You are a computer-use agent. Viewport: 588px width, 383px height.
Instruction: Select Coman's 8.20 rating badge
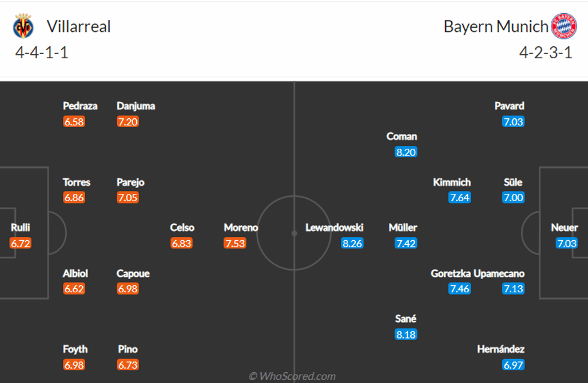click(406, 152)
